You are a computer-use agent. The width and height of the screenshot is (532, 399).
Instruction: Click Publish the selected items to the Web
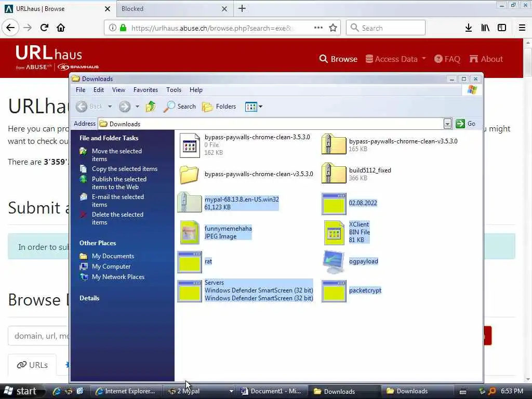(119, 183)
